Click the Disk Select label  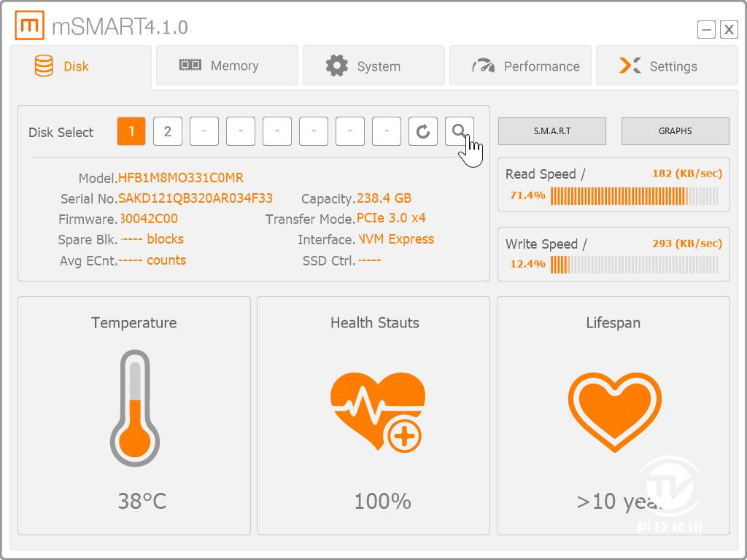61,133
